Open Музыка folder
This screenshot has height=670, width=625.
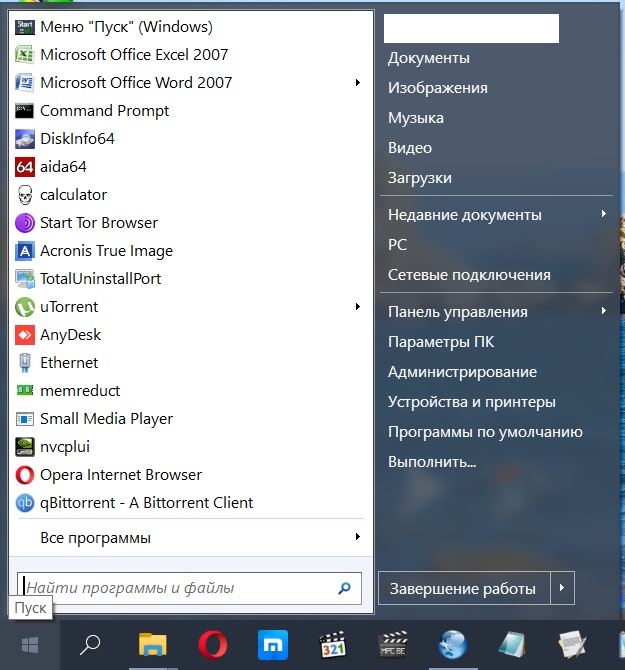[416, 118]
